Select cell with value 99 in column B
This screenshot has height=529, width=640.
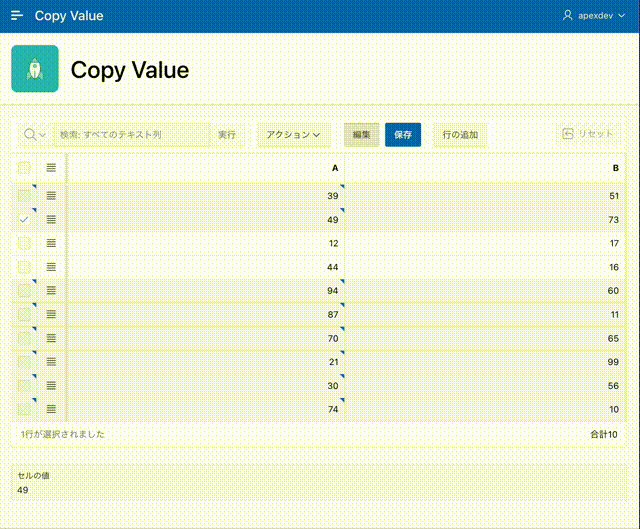tap(485, 362)
